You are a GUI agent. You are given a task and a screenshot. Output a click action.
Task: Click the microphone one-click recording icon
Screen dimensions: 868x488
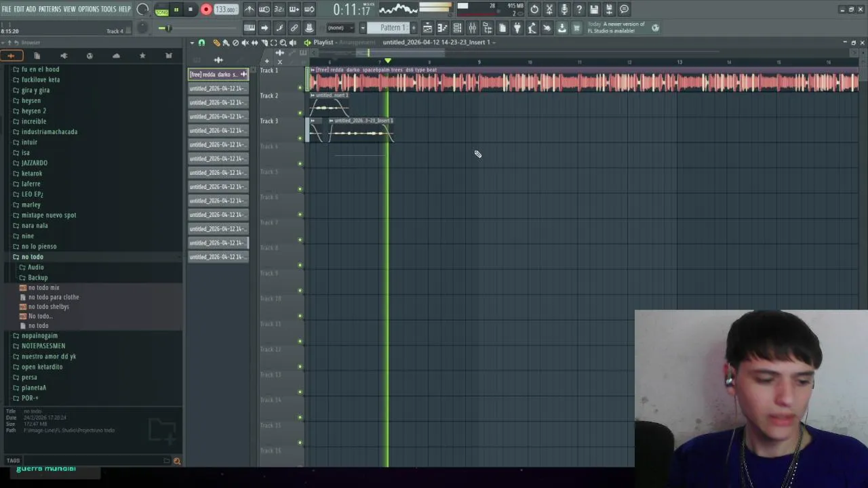[x=564, y=9]
